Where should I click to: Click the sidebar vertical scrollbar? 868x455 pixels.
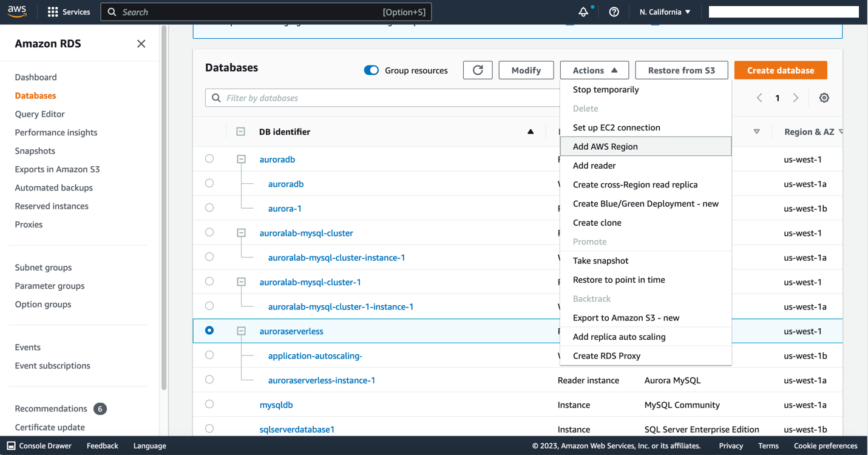[x=163, y=206]
